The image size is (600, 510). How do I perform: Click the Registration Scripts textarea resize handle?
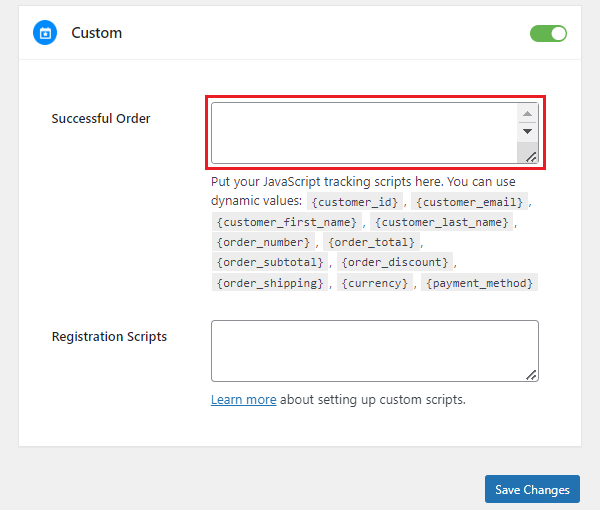click(531, 375)
